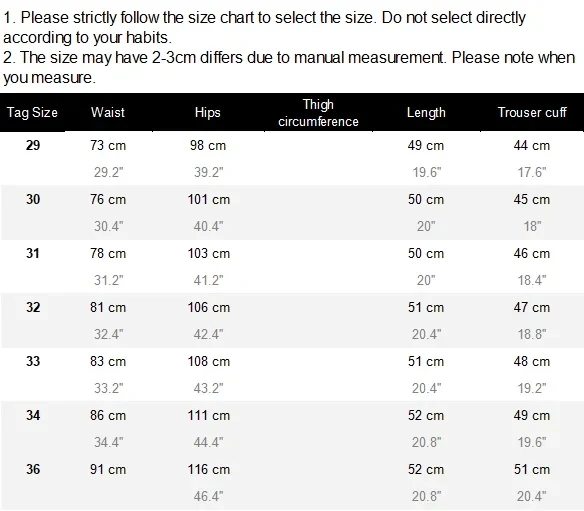Select tag size 33 row label
The image size is (584, 511).
(33, 361)
